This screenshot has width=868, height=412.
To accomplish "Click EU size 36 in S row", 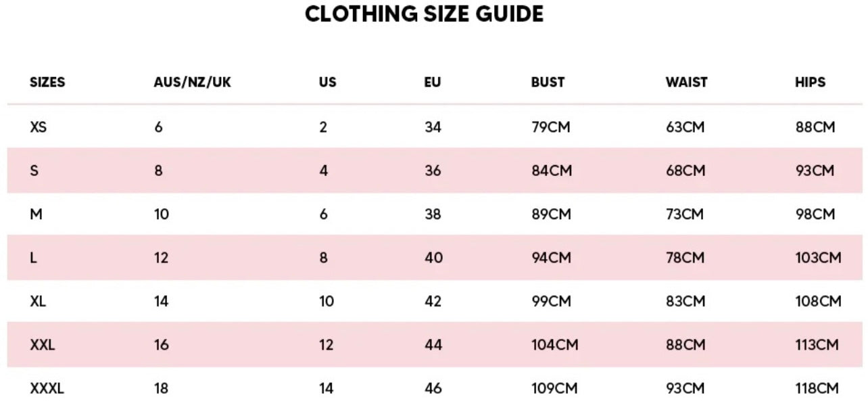I will pos(433,170).
